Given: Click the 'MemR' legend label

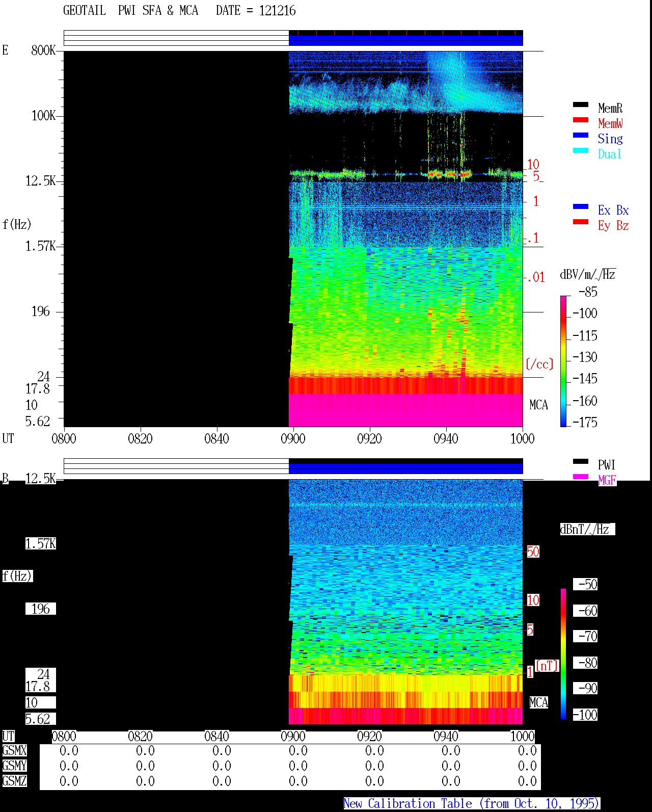Looking at the screenshot, I should (x=610, y=108).
